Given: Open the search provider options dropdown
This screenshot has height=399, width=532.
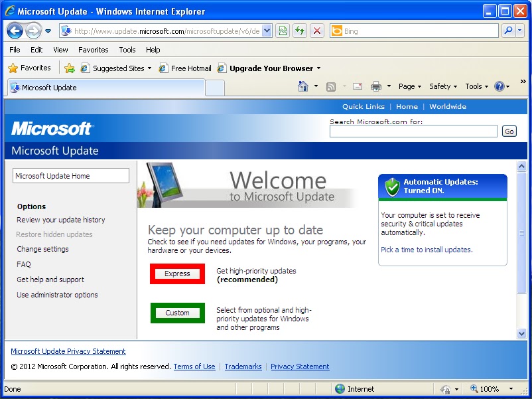Looking at the screenshot, I should coord(520,31).
